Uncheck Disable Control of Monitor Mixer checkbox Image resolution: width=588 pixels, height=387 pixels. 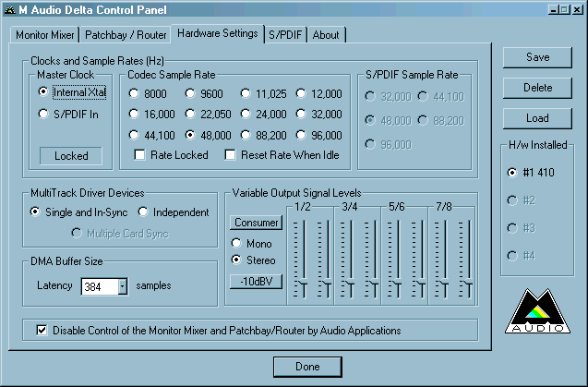(x=41, y=330)
